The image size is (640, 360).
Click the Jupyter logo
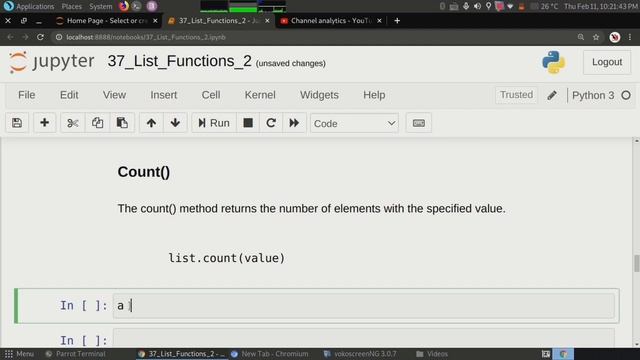coord(52,62)
